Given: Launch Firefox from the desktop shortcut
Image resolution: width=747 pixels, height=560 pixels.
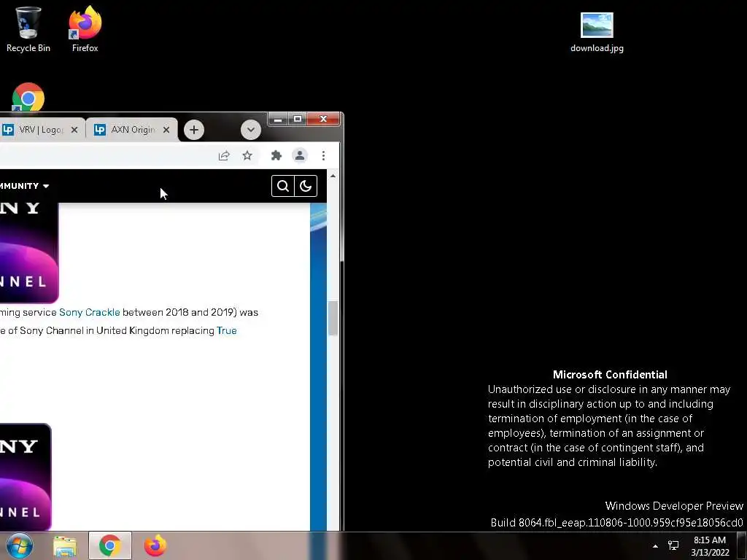Looking at the screenshot, I should pyautogui.click(x=85, y=28).
